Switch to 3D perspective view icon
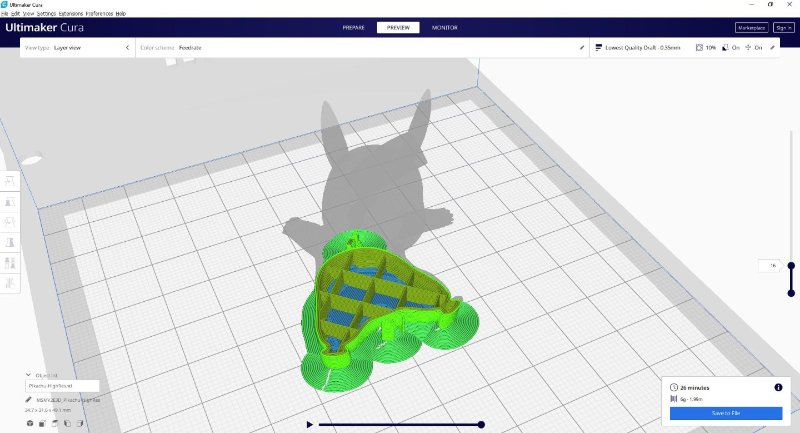Viewport: 800px width, 433px height. click(30, 423)
